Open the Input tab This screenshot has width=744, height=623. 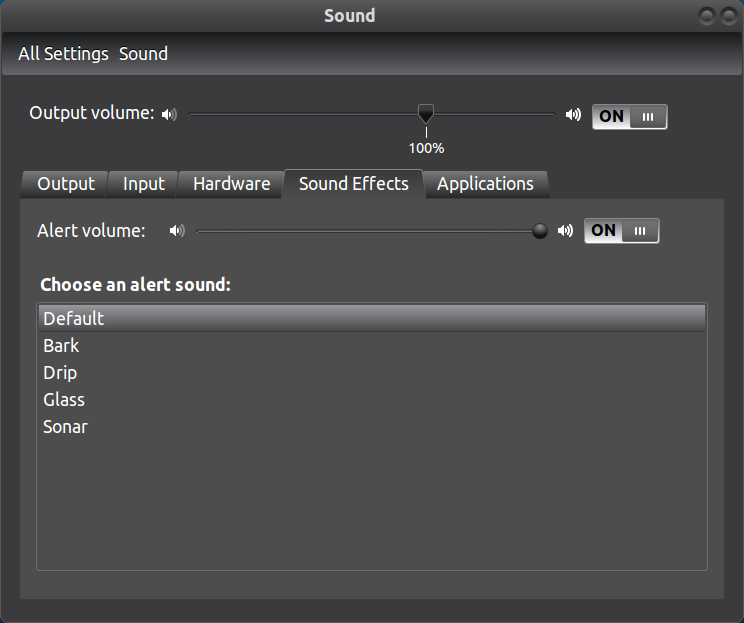tap(143, 184)
